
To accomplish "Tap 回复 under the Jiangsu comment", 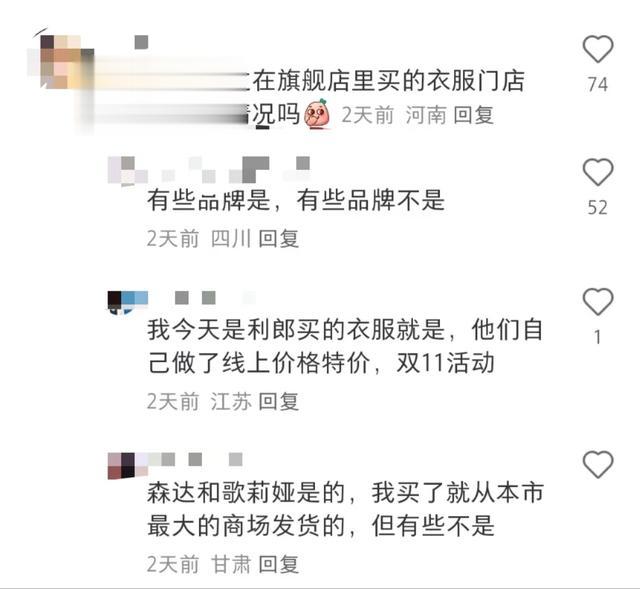I will (279, 401).
